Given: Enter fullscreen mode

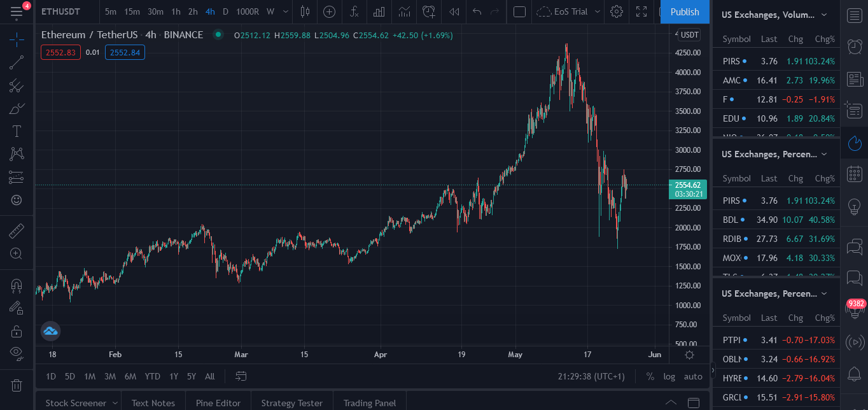Looking at the screenshot, I should [x=641, y=11].
